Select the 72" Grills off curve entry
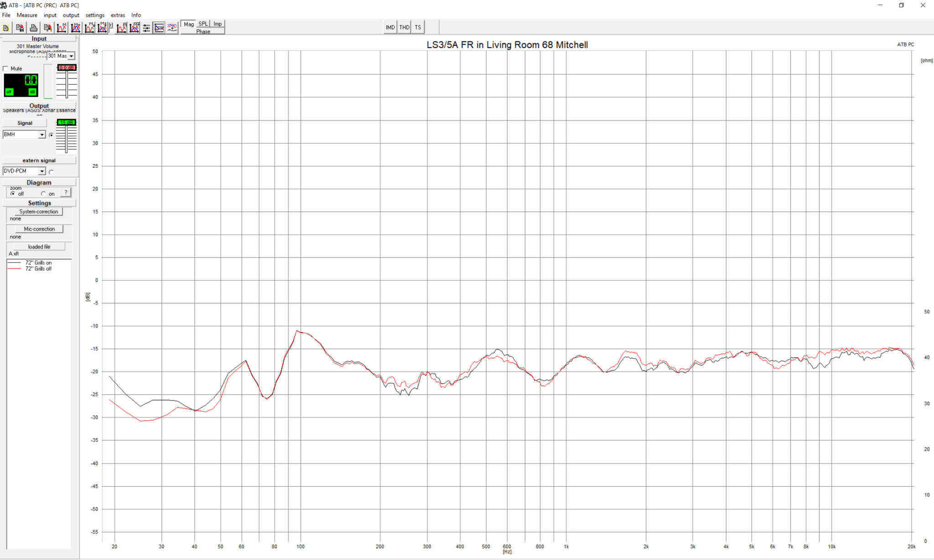934x560 pixels. 38,269
